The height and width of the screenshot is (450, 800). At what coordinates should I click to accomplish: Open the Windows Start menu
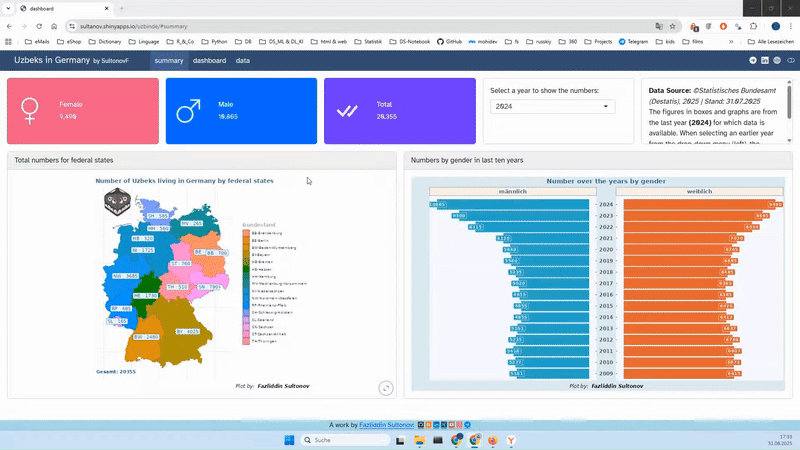pyautogui.click(x=290, y=440)
